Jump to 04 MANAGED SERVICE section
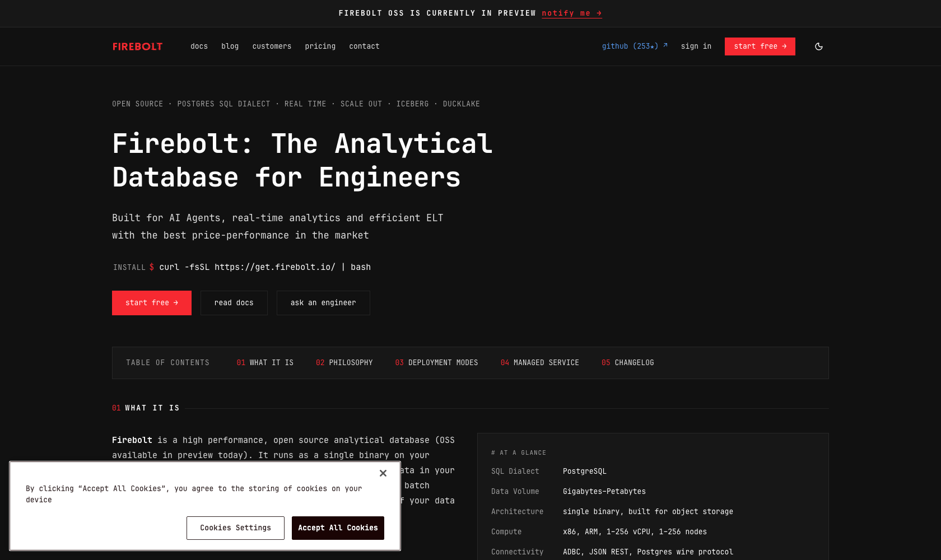This screenshot has width=941, height=560. point(540,363)
